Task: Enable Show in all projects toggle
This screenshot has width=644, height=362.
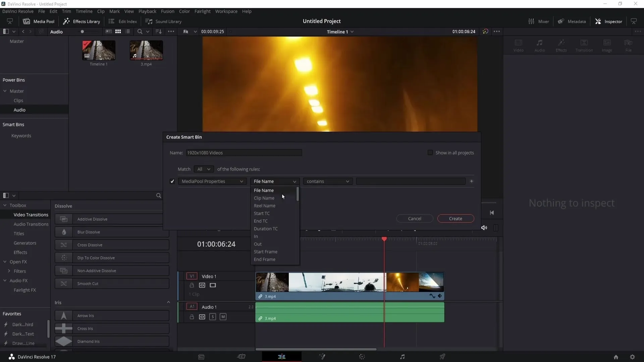Action: (430, 153)
